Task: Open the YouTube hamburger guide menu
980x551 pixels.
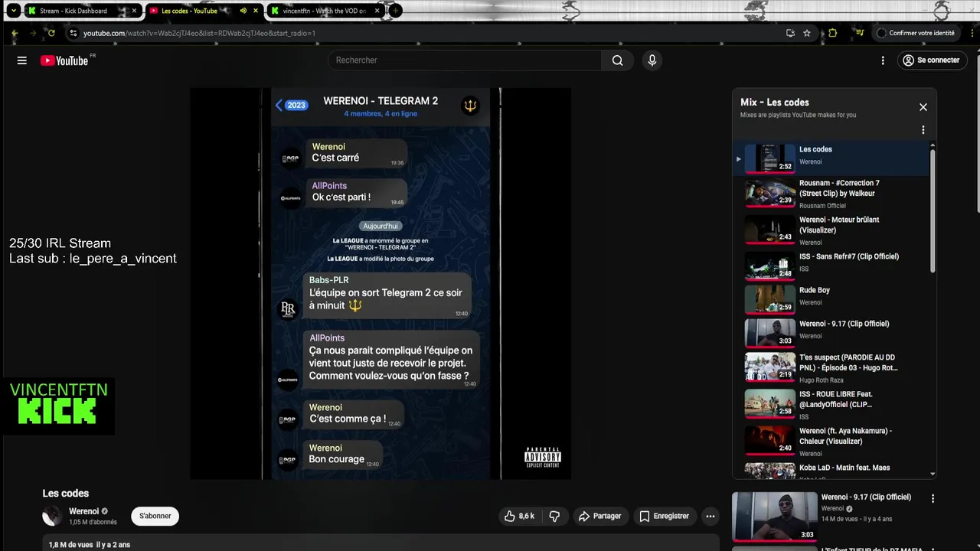Action: pyautogui.click(x=21, y=60)
